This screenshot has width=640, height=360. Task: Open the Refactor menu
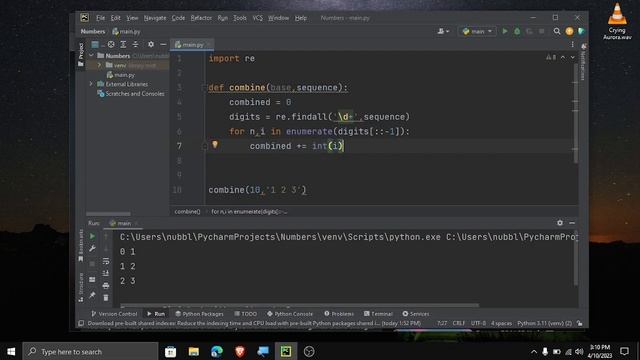pos(201,18)
